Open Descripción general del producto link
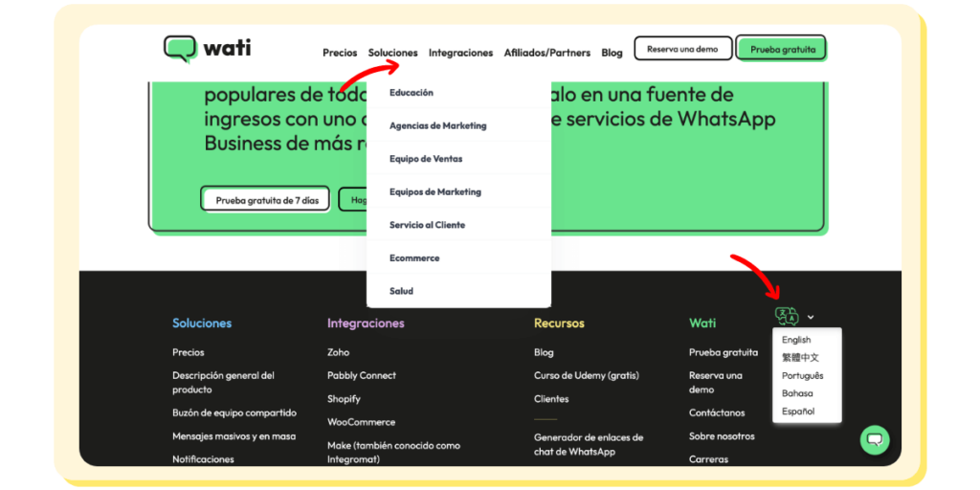The image size is (980, 490). point(223,383)
